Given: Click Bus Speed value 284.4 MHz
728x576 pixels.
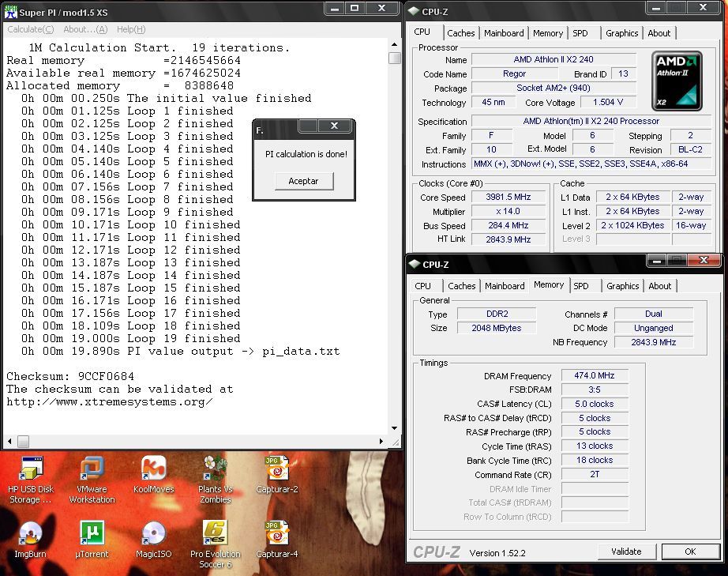Looking at the screenshot, I should pyautogui.click(x=508, y=225).
